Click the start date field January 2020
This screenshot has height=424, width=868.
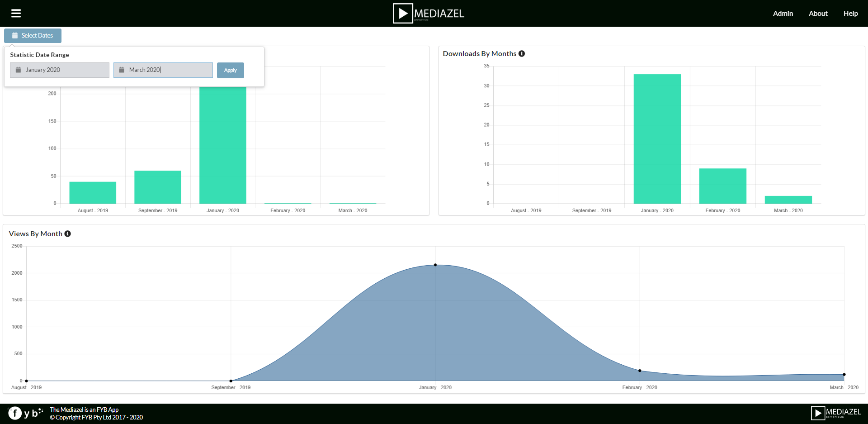[60, 70]
